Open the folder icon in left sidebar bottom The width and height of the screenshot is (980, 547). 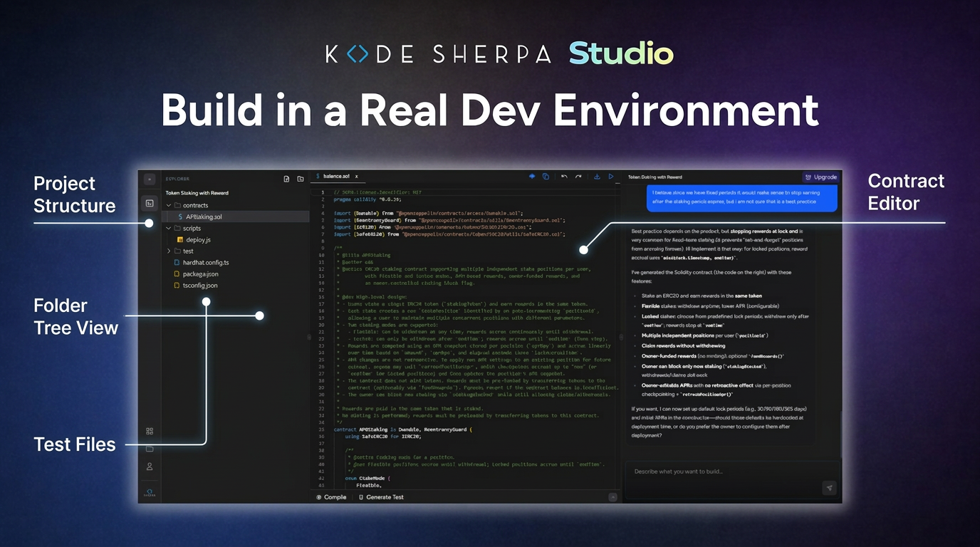[150, 449]
